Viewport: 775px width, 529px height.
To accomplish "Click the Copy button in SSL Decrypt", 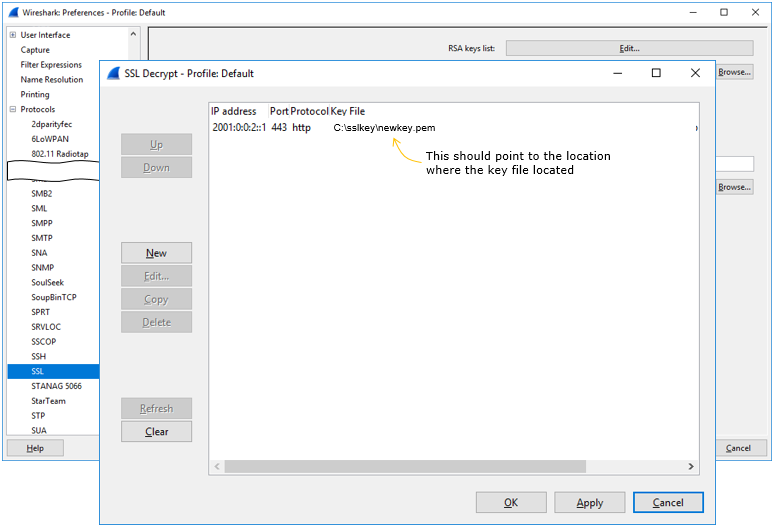I will coord(156,299).
